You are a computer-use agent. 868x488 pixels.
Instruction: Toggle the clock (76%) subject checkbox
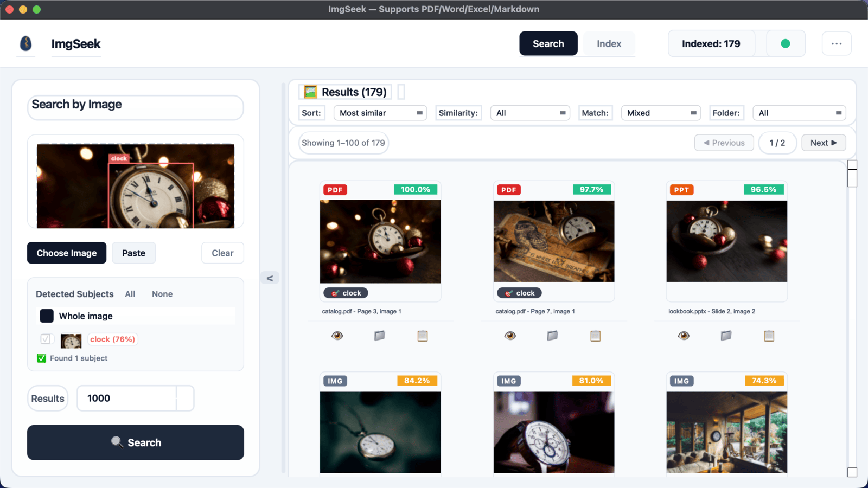coord(46,339)
